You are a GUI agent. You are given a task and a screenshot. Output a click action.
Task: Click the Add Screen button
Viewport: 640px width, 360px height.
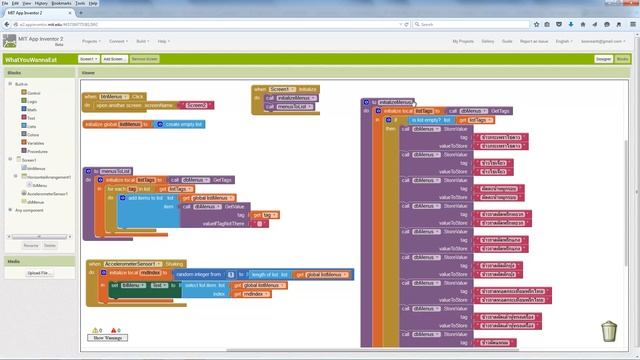(114, 59)
